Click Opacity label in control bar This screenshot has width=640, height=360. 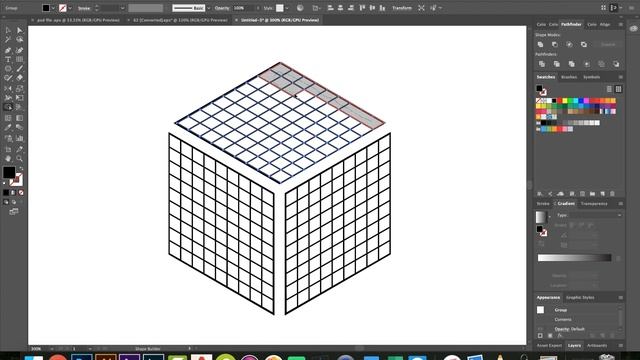tap(222, 8)
